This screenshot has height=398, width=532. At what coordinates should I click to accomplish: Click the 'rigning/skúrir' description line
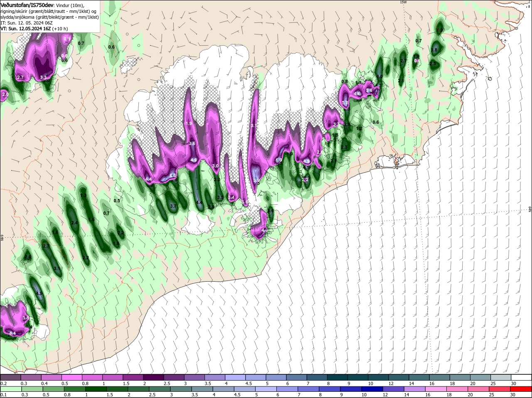coord(48,11)
